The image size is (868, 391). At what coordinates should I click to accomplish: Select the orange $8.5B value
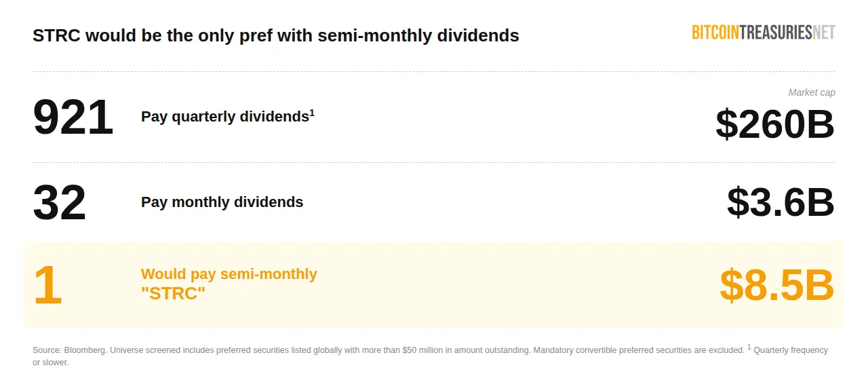[776, 286]
